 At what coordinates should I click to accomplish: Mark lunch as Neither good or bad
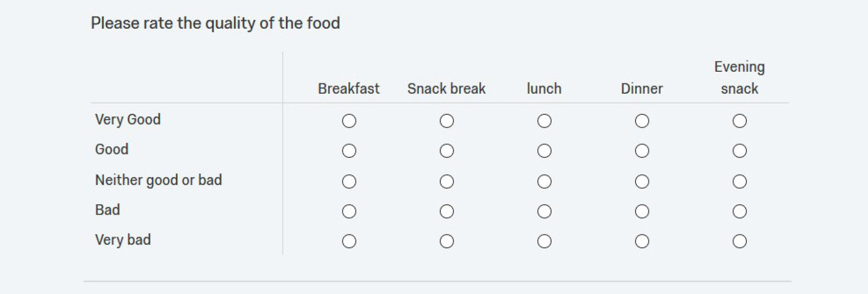coord(544,182)
